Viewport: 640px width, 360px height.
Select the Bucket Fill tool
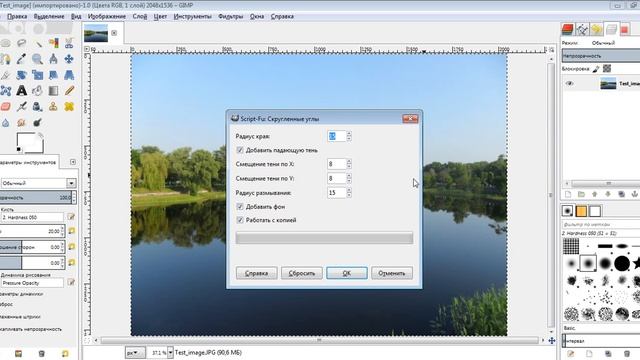38,91
